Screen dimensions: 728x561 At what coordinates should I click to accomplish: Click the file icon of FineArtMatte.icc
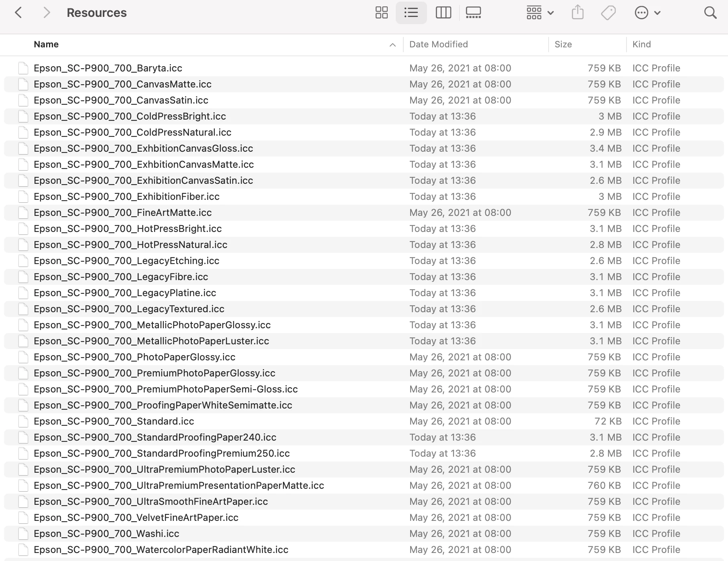coord(23,213)
